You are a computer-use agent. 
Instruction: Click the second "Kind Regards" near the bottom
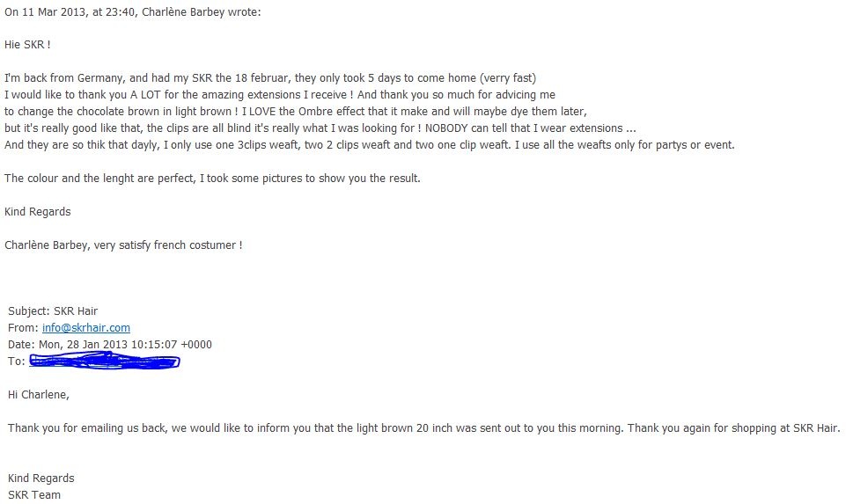coord(40,478)
